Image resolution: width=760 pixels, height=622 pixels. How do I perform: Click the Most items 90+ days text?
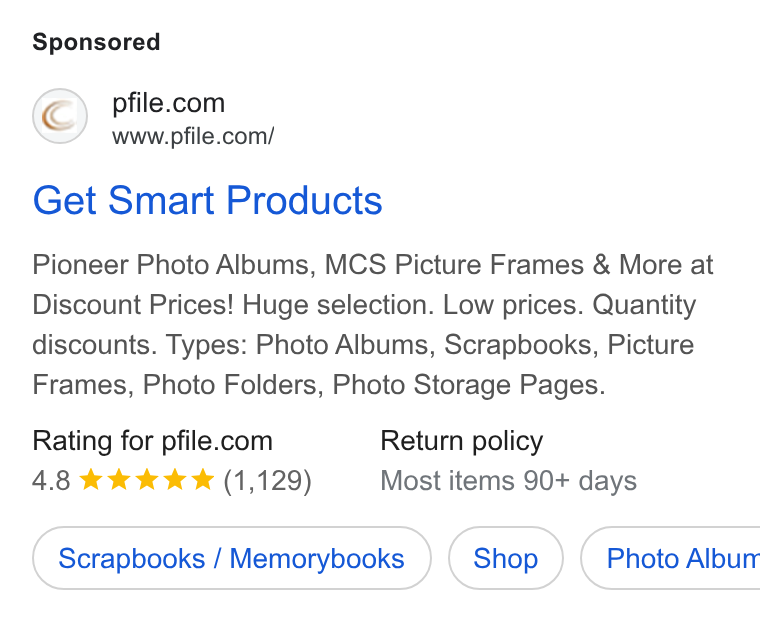tap(508, 480)
